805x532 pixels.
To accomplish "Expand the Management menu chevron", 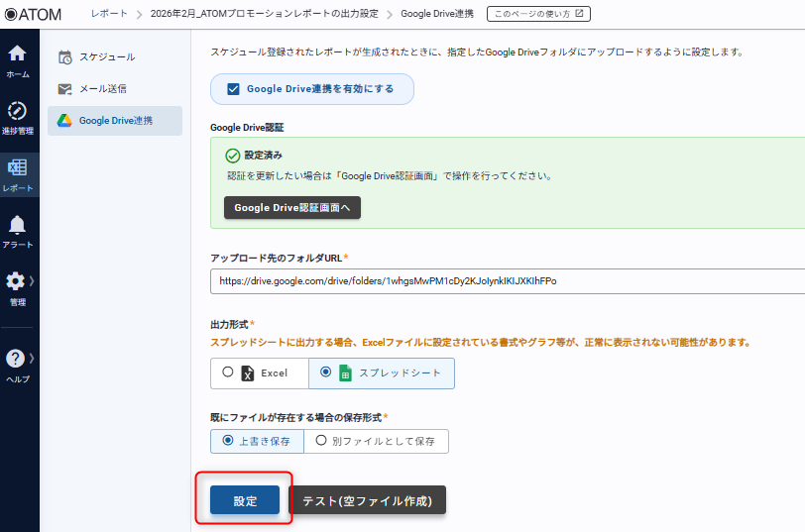I will 32,280.
